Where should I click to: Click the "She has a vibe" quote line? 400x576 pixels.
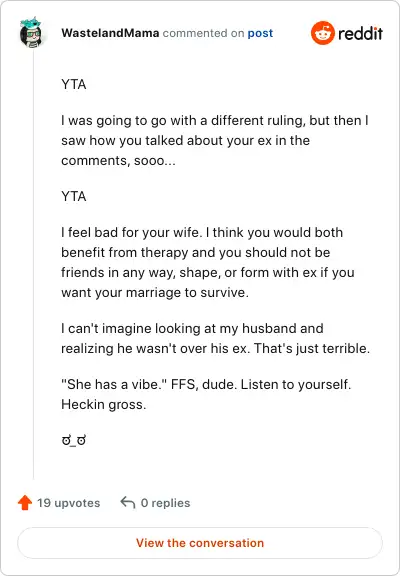206,384
